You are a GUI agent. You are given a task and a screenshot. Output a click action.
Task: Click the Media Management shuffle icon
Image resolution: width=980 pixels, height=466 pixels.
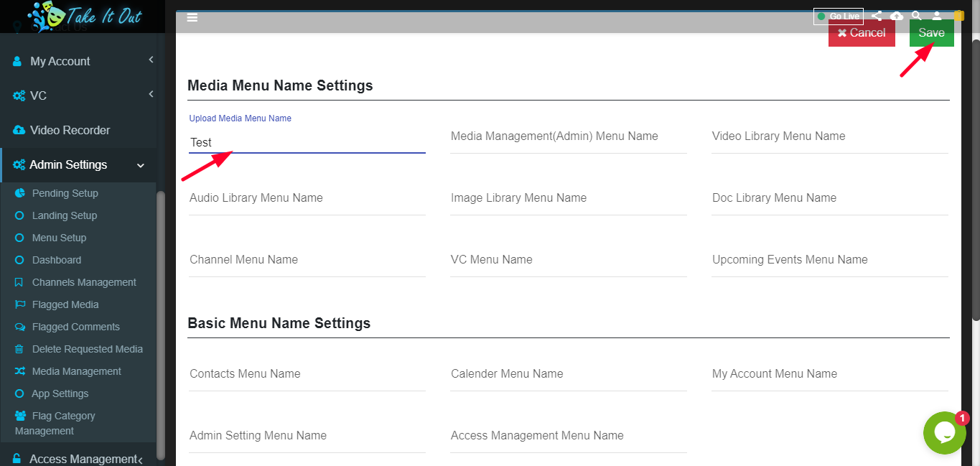(19, 371)
